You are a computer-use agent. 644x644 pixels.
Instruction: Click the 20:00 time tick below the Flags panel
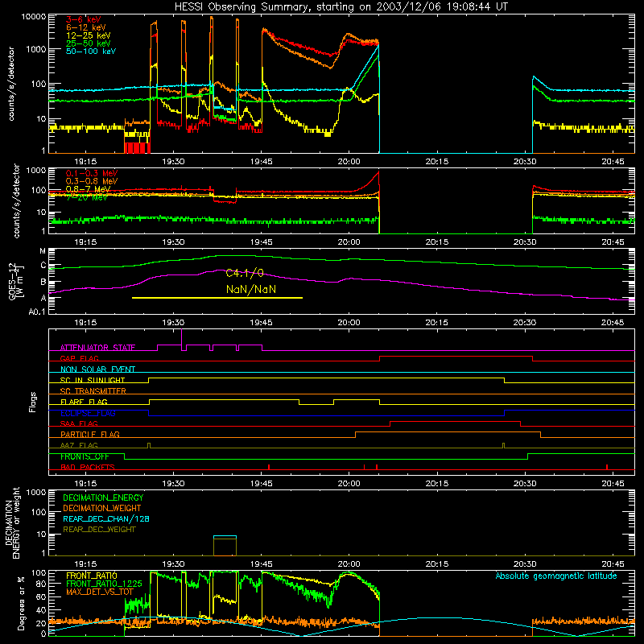349,484
